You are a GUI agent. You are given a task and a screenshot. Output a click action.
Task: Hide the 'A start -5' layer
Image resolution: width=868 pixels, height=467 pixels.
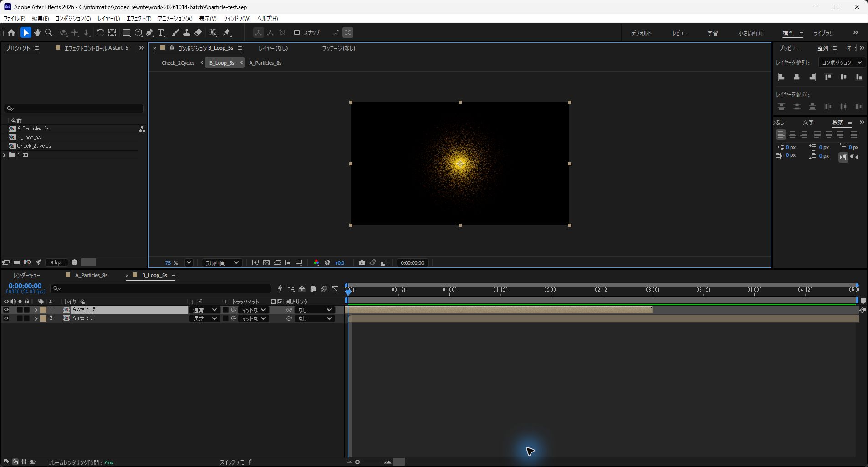click(6, 310)
